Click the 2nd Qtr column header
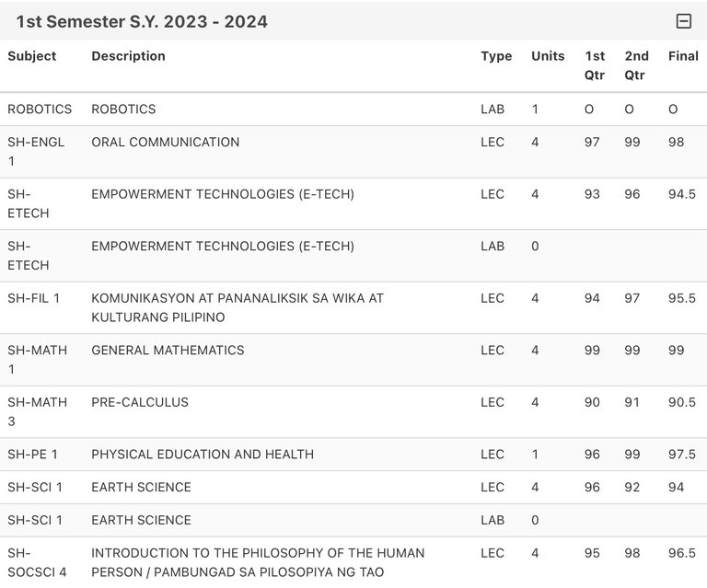The width and height of the screenshot is (707, 588). point(637,65)
